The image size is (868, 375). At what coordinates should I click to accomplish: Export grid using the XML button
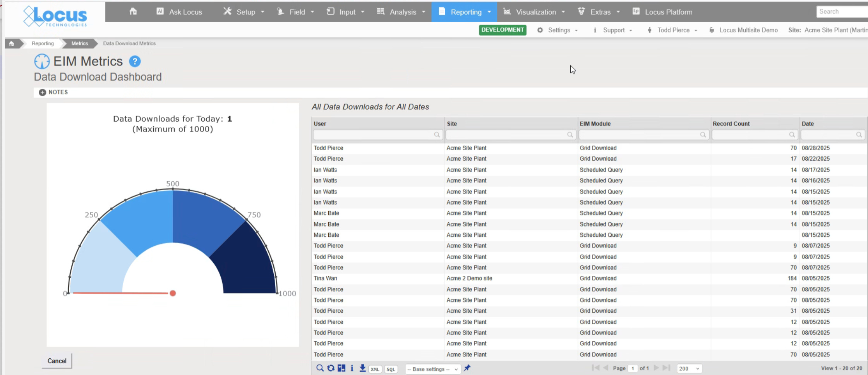tap(375, 369)
